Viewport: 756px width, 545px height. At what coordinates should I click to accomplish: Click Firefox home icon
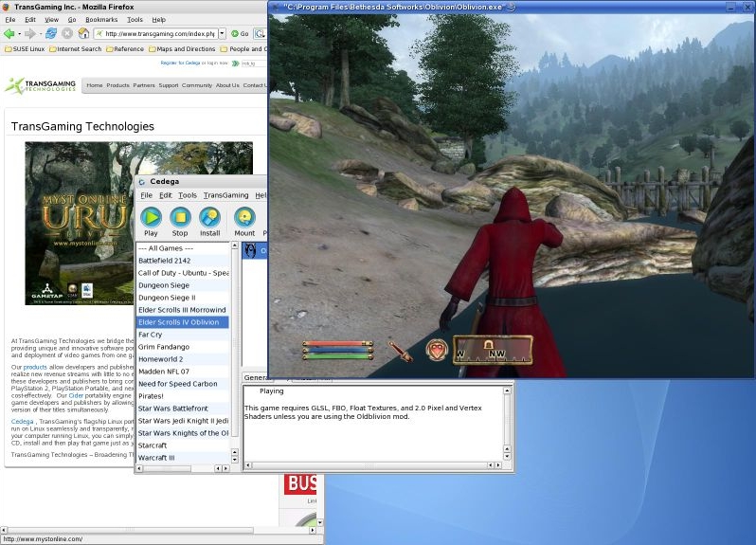[x=84, y=34]
